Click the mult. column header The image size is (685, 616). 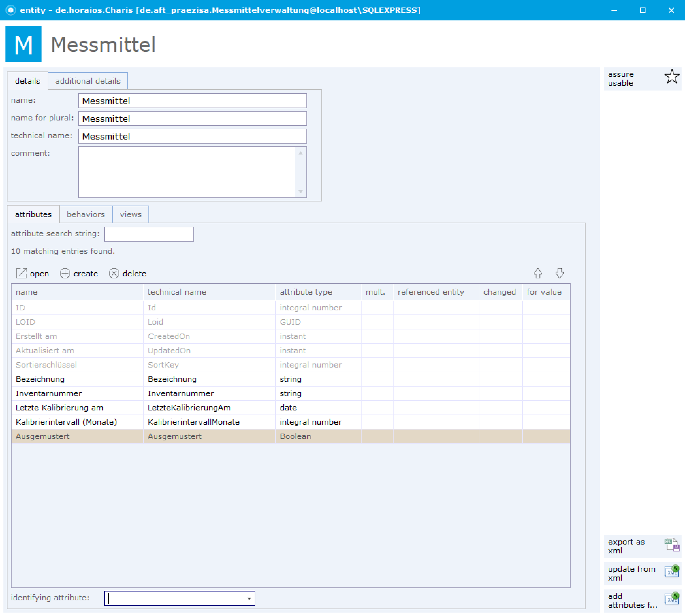[x=377, y=292]
